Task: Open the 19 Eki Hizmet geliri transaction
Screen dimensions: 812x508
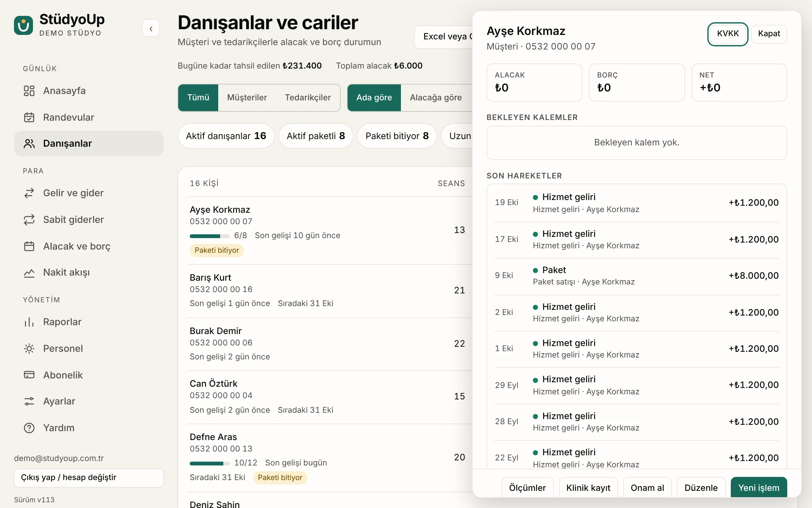Action: click(x=637, y=203)
